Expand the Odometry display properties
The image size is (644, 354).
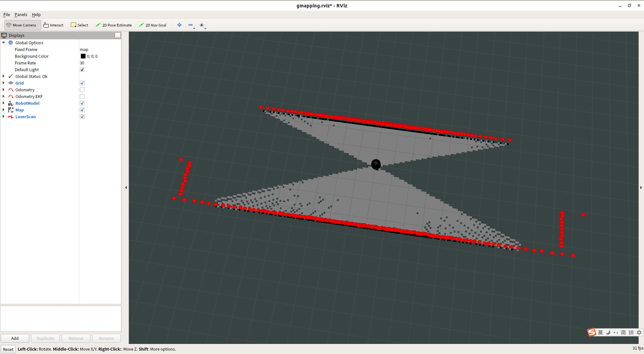click(x=4, y=90)
